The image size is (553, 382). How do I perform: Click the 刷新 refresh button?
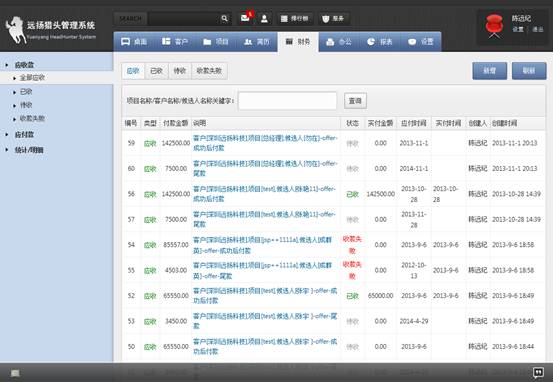(529, 71)
